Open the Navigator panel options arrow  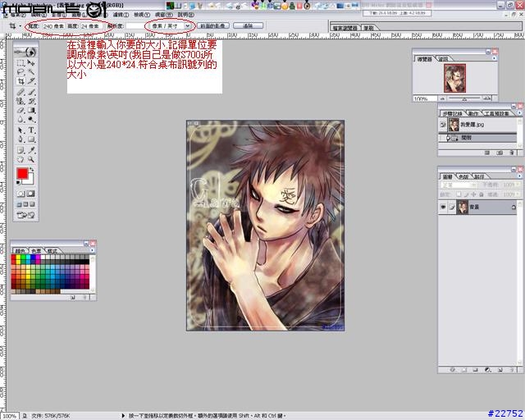[x=494, y=58]
